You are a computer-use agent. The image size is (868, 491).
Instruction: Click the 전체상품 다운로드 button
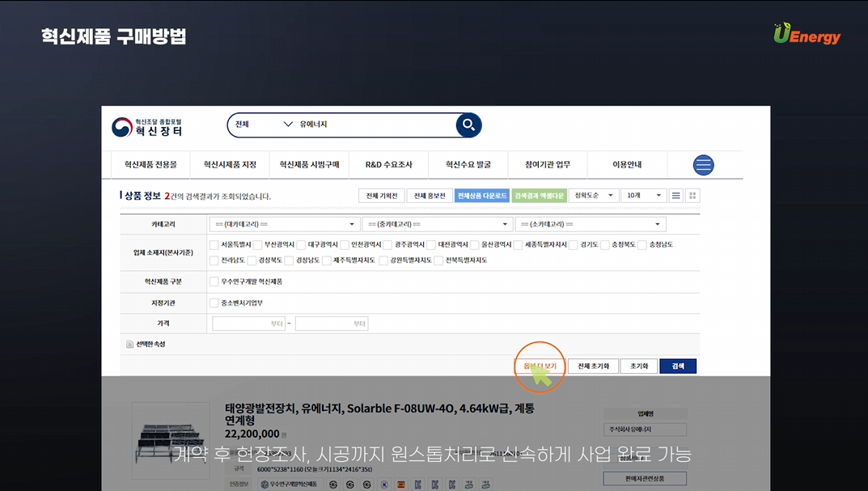point(481,196)
